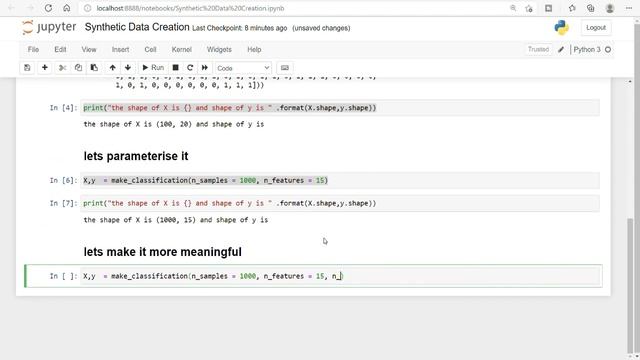Click the In [6] prompt label
Image resolution: width=640 pixels, height=360 pixels.
pos(63,180)
